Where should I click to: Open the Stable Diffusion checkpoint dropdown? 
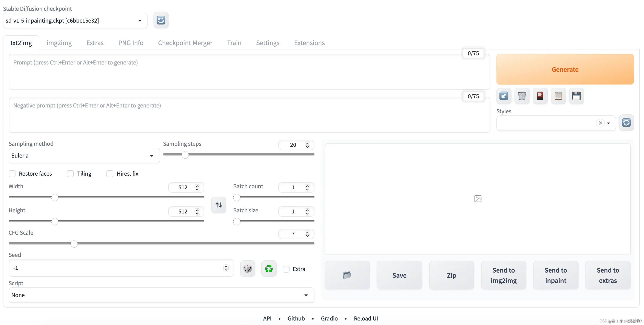click(x=75, y=20)
